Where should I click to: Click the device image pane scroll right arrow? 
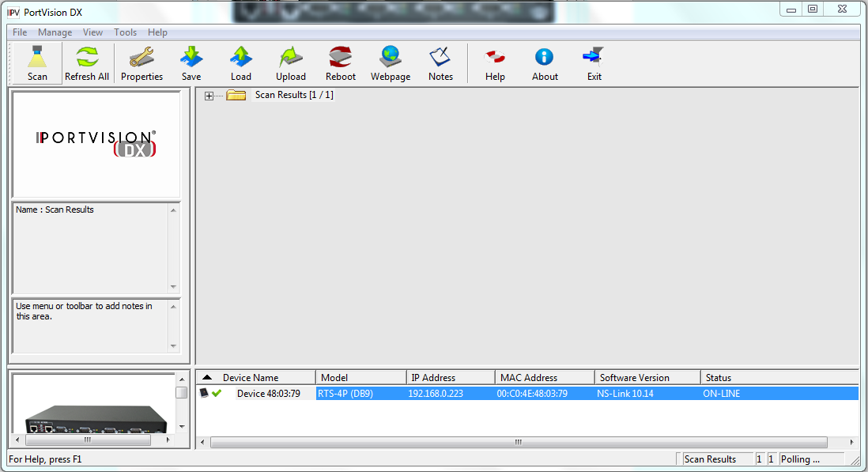coord(168,440)
